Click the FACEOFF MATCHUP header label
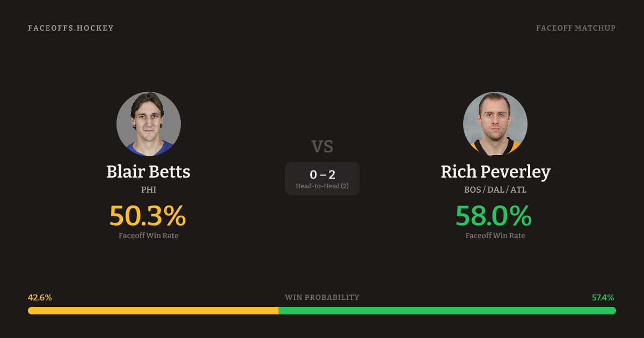Viewport: 644px width, 338px height. (575, 28)
